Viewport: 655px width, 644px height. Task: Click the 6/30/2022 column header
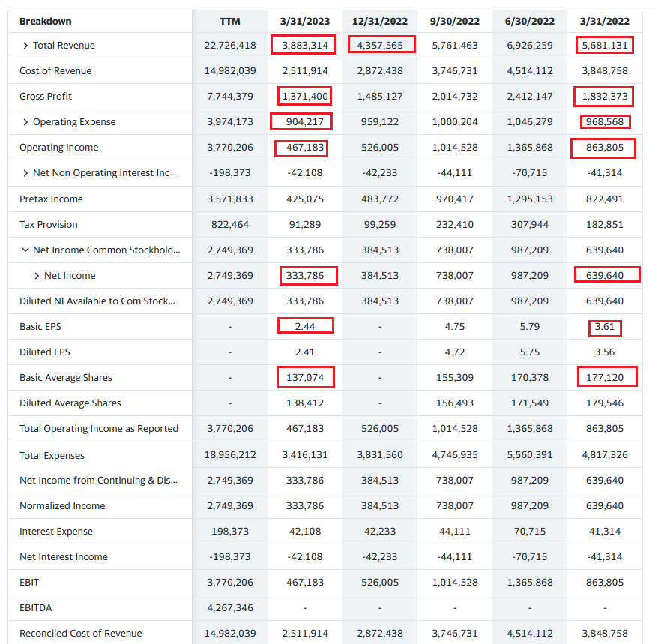click(530, 21)
